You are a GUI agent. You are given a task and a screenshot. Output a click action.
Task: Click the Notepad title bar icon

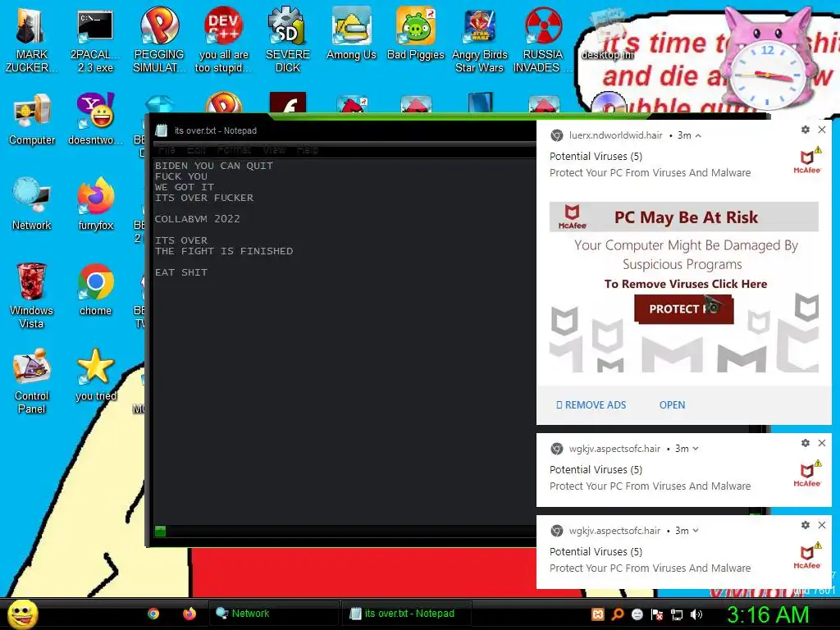[x=161, y=130]
